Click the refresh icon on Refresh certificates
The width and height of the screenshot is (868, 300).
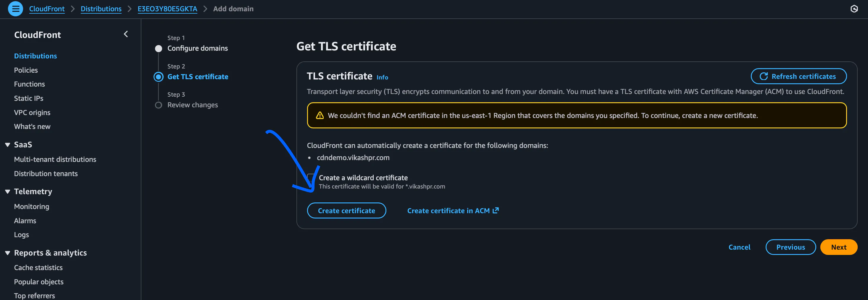click(x=764, y=76)
